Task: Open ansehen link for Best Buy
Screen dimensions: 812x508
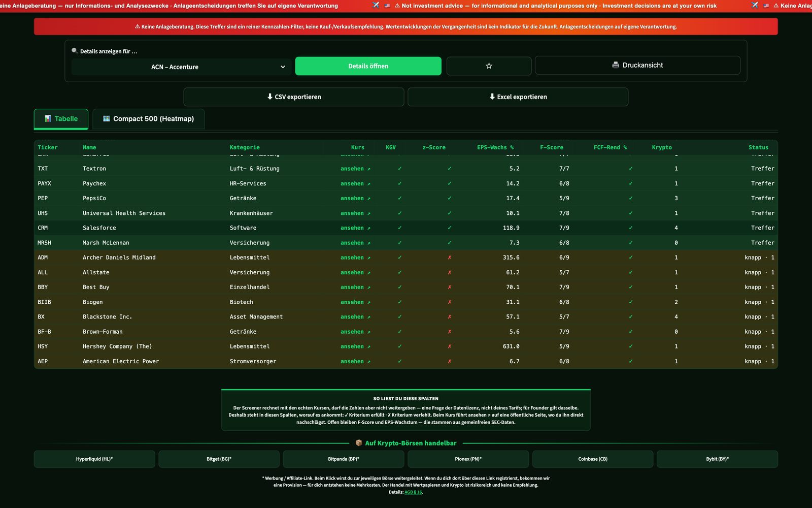Action: 355,287
